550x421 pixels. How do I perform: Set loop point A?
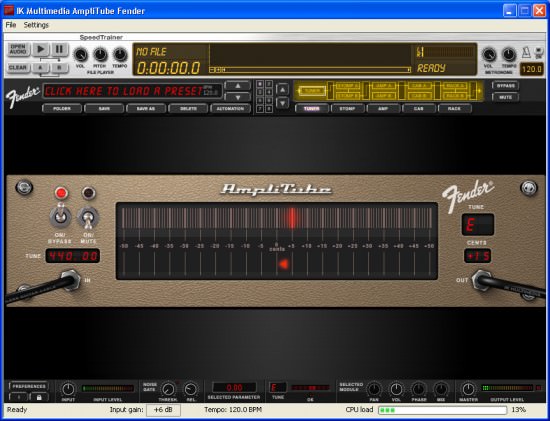[41, 67]
